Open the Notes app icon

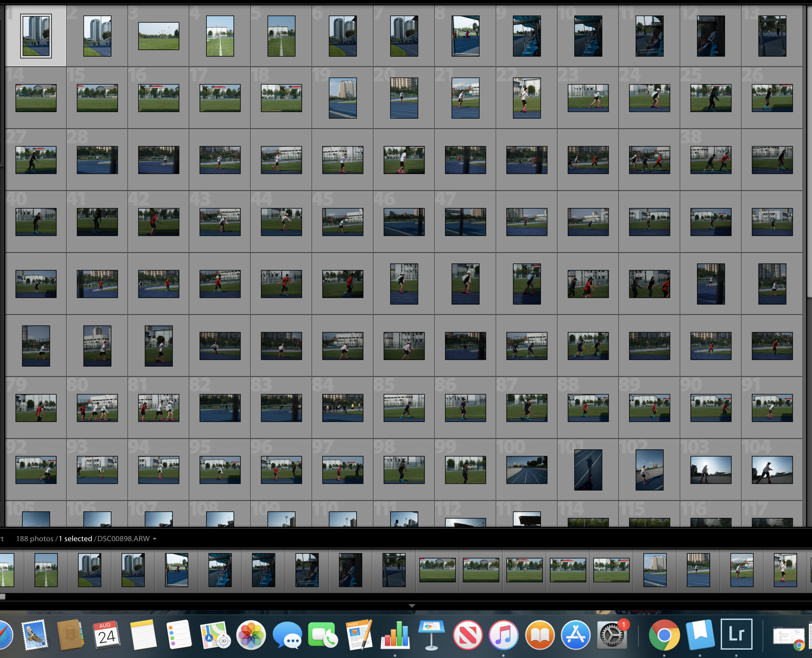point(143,635)
